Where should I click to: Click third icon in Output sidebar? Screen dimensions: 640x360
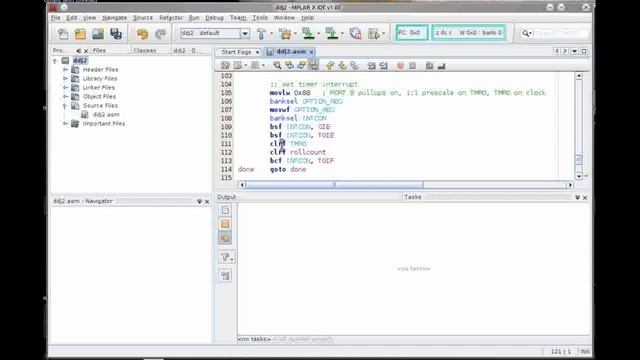tap(225, 238)
